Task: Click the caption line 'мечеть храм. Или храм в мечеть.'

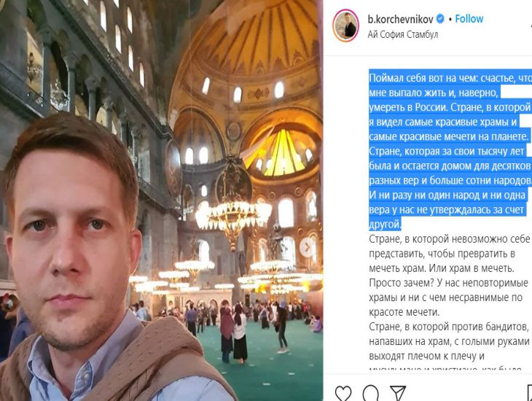Action: (x=442, y=268)
